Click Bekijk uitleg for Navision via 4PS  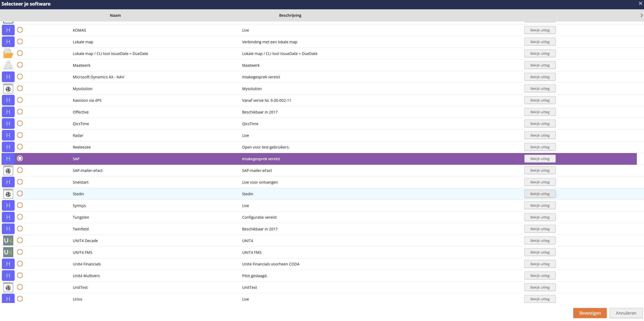[540, 100]
